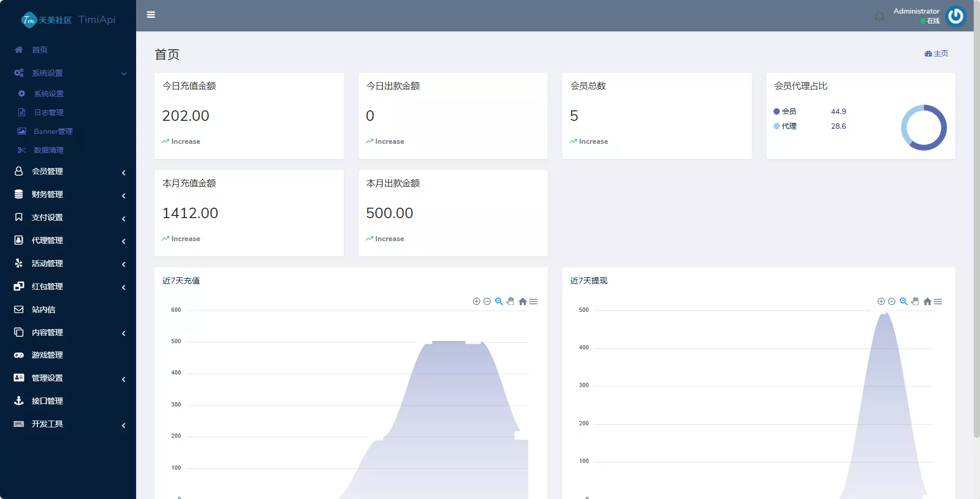This screenshot has width=980, height=499.
Task: Zoom out on the 近7天充值 chart
Action: (x=487, y=302)
